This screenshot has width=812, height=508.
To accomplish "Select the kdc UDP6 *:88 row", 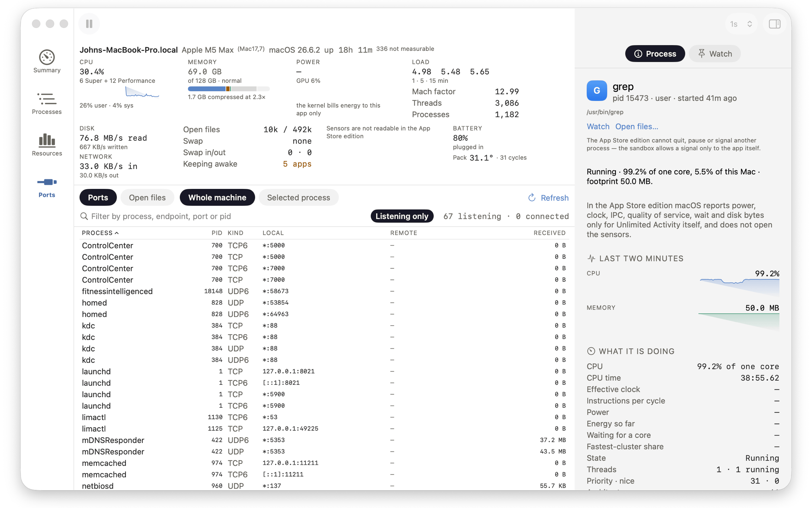I will (324, 360).
